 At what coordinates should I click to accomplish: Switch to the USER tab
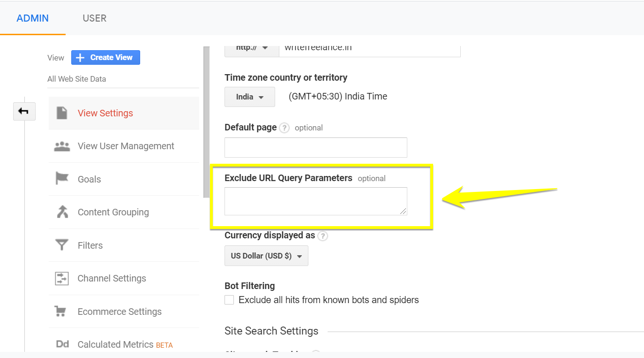pyautogui.click(x=94, y=18)
